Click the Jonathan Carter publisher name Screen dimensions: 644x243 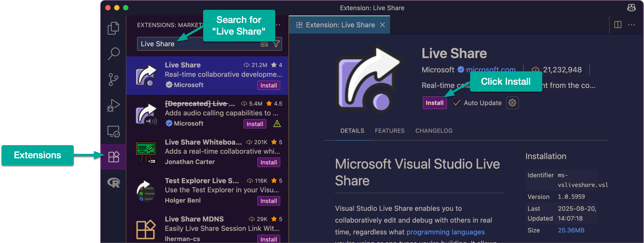click(x=190, y=162)
